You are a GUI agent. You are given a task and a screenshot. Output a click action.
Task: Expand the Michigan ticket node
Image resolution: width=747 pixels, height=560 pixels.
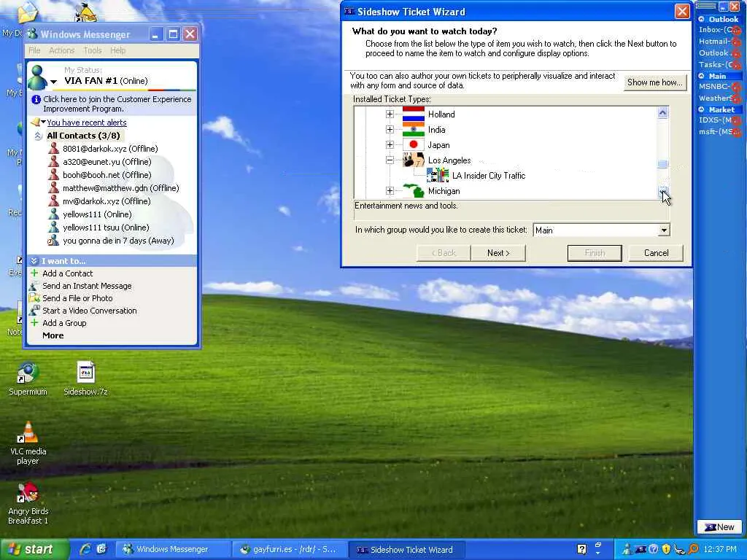click(390, 190)
